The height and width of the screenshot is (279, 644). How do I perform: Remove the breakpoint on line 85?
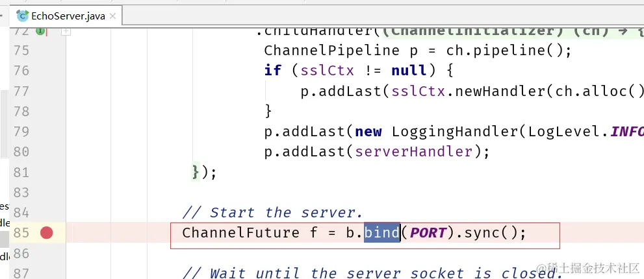click(x=46, y=233)
